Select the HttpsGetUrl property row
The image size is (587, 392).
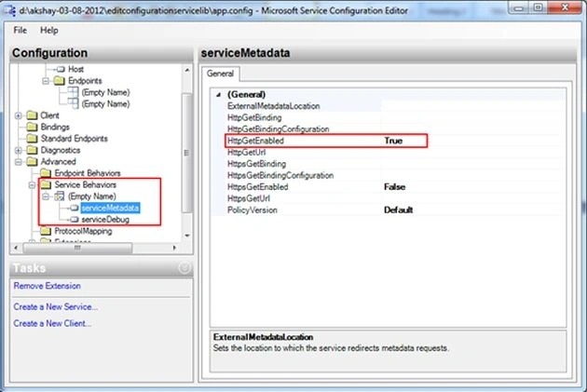pyautogui.click(x=388, y=198)
